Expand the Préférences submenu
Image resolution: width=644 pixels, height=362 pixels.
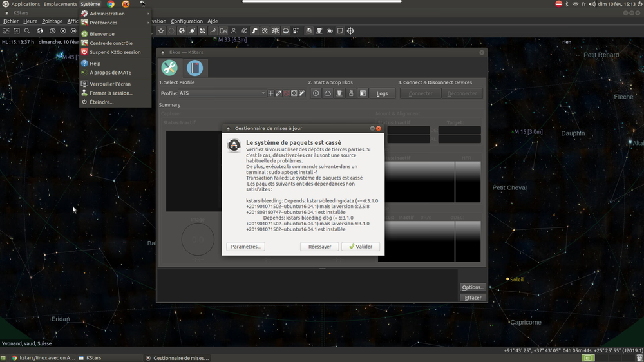click(115, 23)
